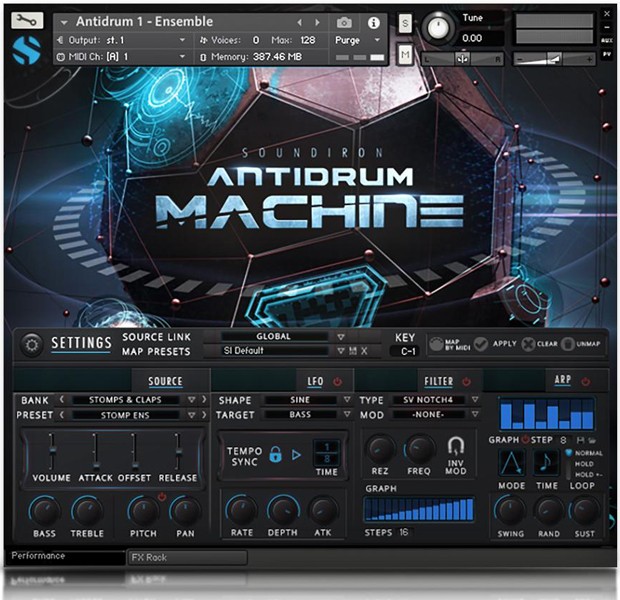Select the next bank arrow
Viewport: 620px width, 600px height.
(x=204, y=399)
